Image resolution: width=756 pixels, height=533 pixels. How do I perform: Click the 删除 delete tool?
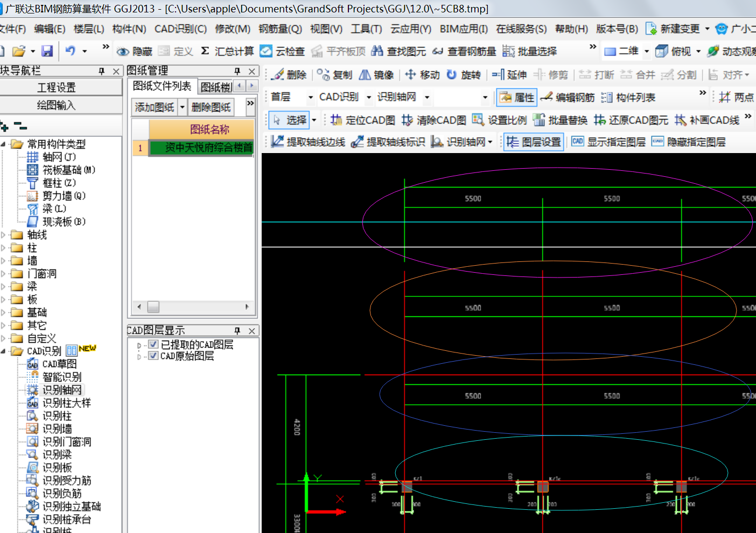[x=289, y=75]
